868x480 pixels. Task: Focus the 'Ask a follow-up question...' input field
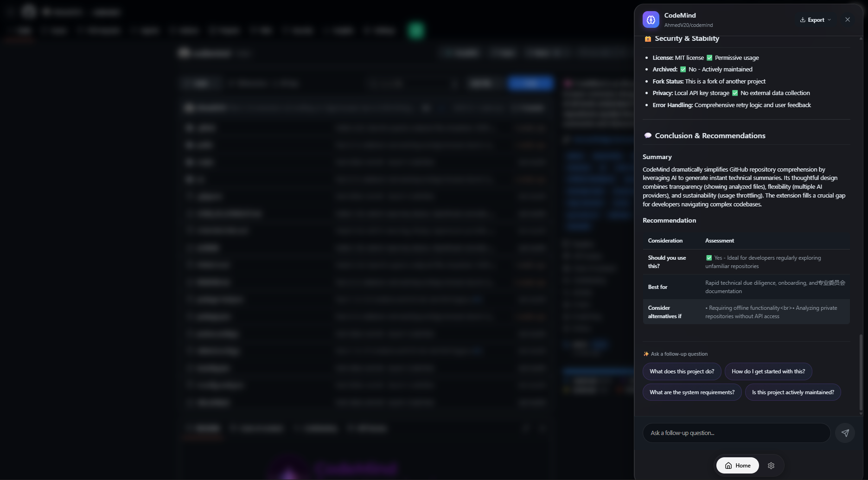tap(736, 433)
